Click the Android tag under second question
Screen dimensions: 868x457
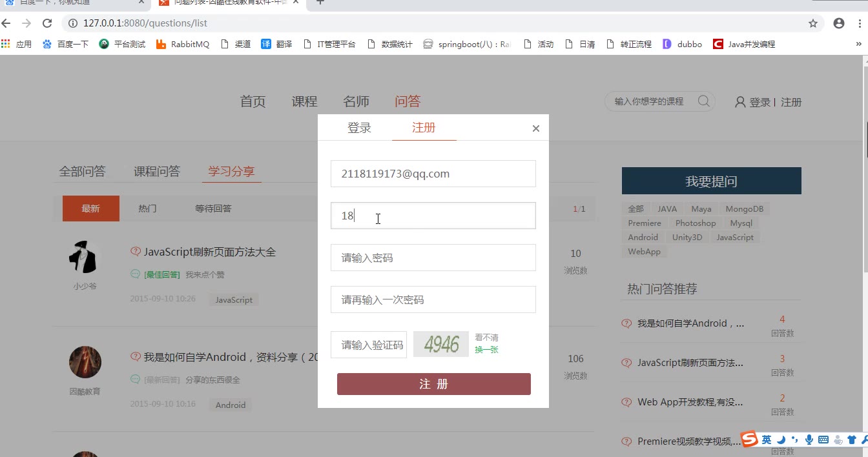[231, 405]
